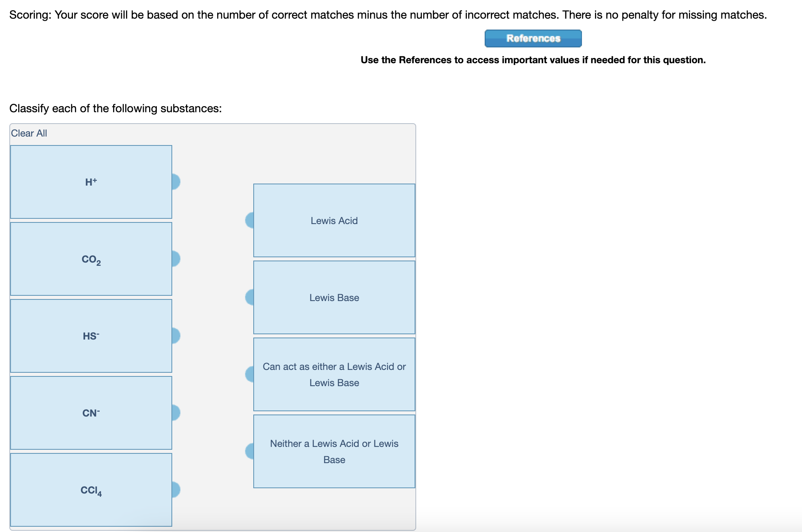This screenshot has width=802, height=532.
Task: Select the CN- substance box
Action: click(90, 413)
